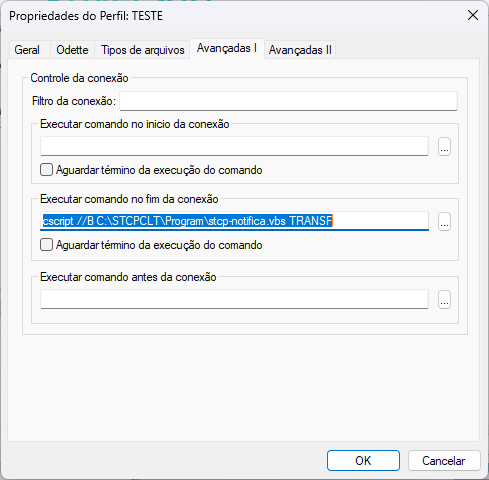Click the Aguardar término label under fim da conexão
This screenshot has height=480, width=489.
click(x=159, y=245)
